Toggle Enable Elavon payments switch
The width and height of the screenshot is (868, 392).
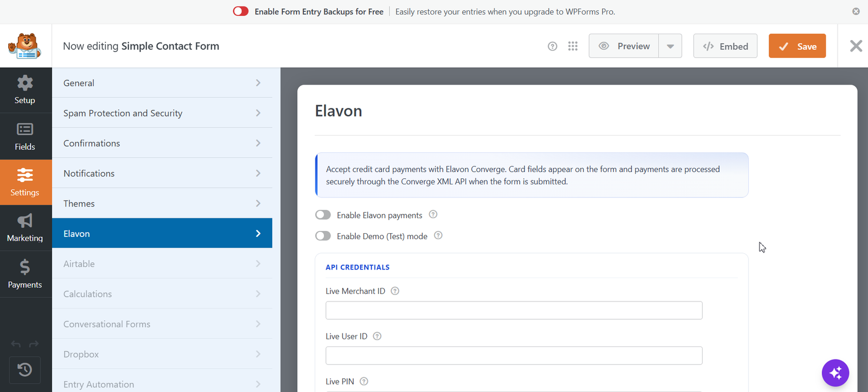(x=323, y=215)
